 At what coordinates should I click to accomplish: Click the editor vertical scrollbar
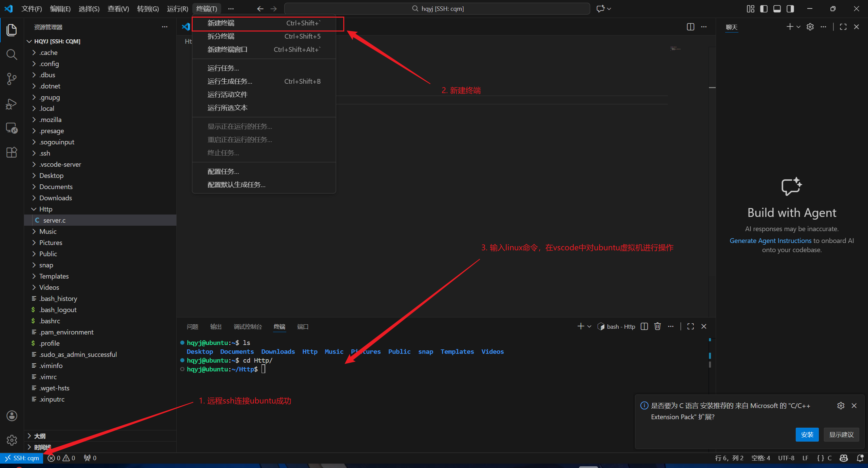pos(712,169)
